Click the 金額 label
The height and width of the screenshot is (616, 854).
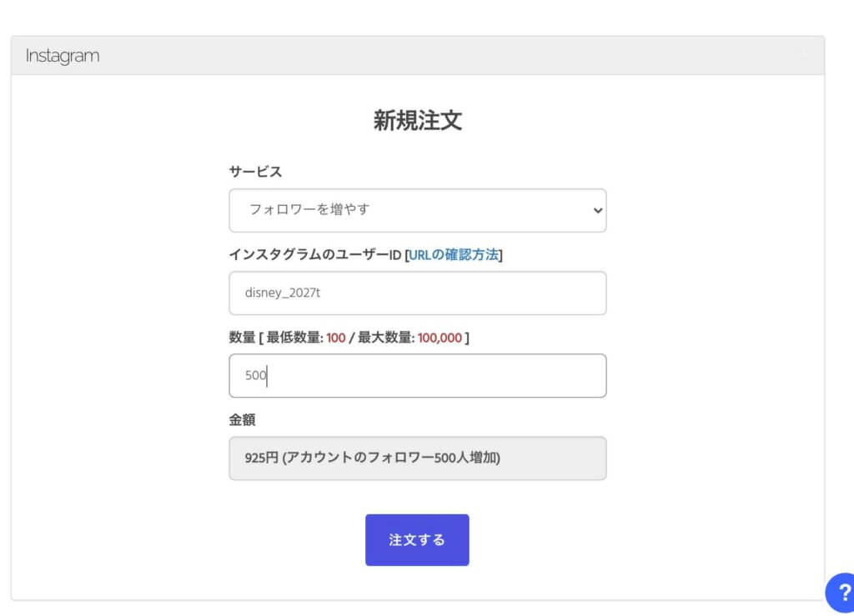(x=242, y=420)
